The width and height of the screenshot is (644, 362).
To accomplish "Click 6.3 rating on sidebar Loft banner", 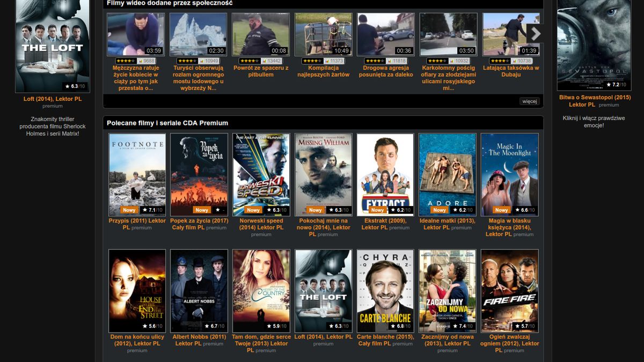I will tap(76, 86).
